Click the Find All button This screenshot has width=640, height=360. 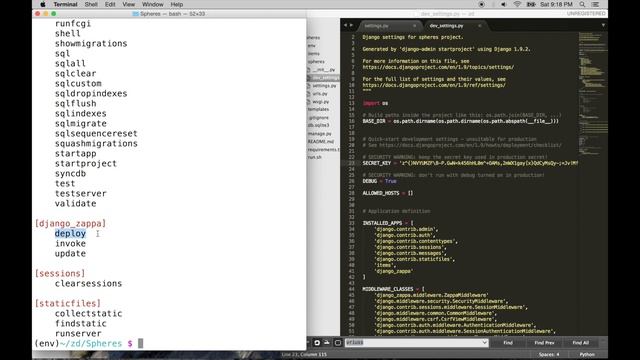(x=580, y=343)
